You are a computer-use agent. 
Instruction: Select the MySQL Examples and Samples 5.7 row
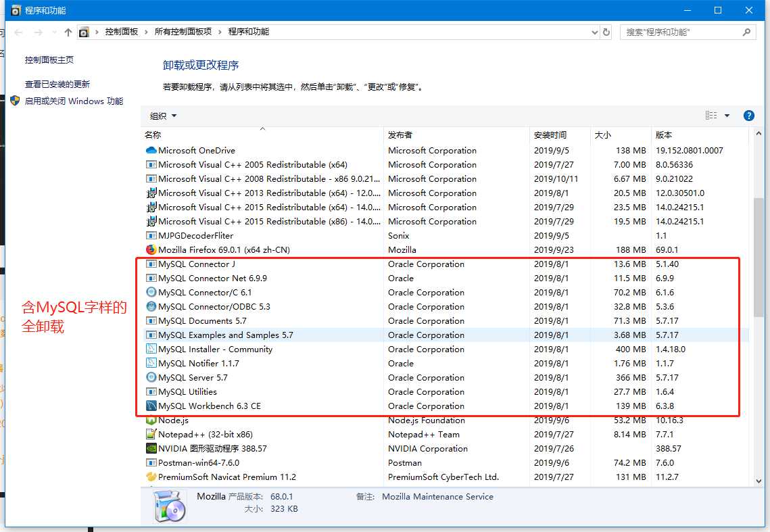point(446,335)
